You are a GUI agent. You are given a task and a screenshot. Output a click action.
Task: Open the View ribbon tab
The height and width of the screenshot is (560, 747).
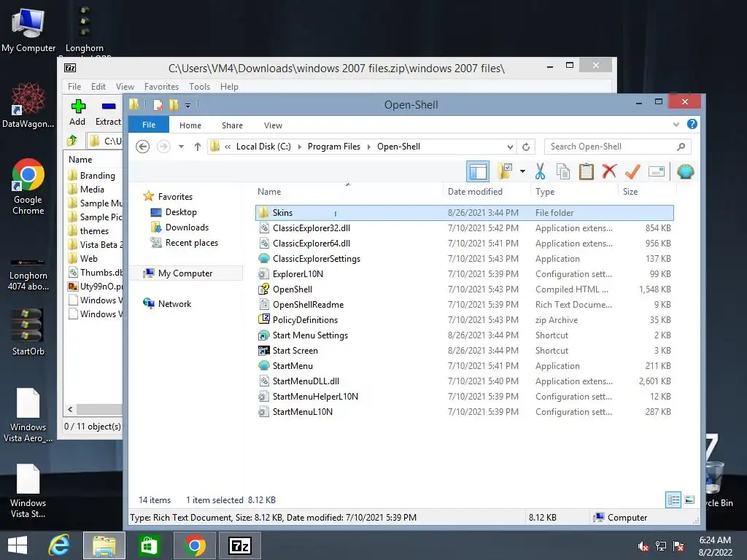point(273,125)
